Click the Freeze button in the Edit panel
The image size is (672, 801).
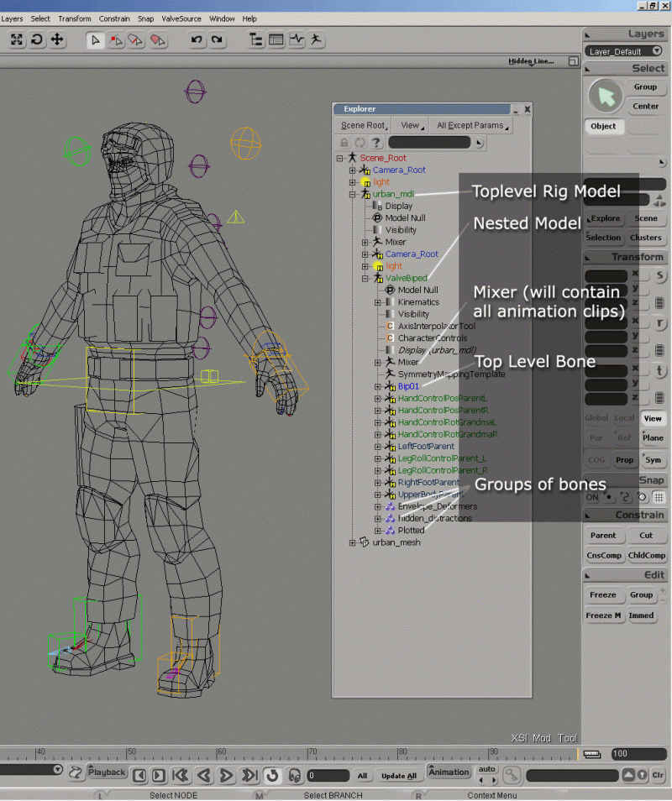(x=603, y=594)
